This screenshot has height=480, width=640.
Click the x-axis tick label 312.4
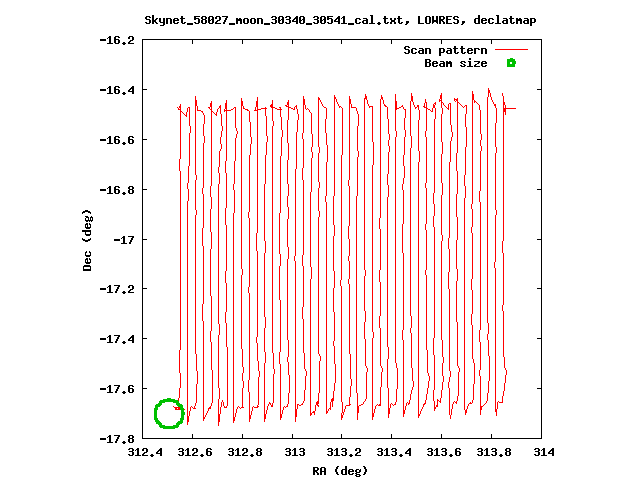[x=145, y=452]
